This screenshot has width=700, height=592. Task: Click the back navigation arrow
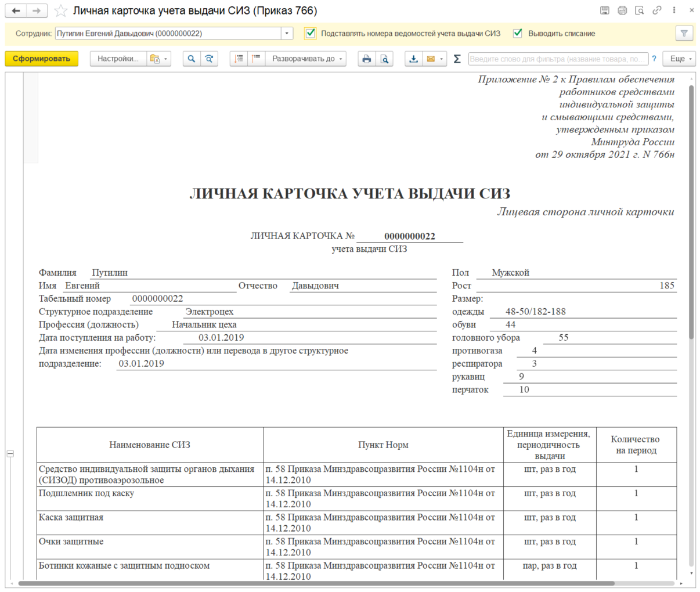[16, 11]
